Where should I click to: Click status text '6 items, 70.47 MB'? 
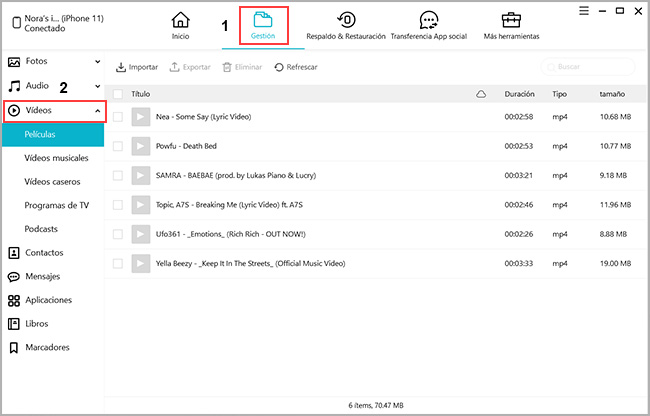(x=376, y=405)
